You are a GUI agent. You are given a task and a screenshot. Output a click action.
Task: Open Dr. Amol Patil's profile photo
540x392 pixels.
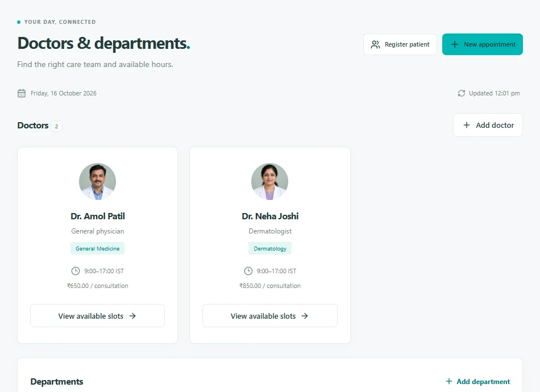97,181
